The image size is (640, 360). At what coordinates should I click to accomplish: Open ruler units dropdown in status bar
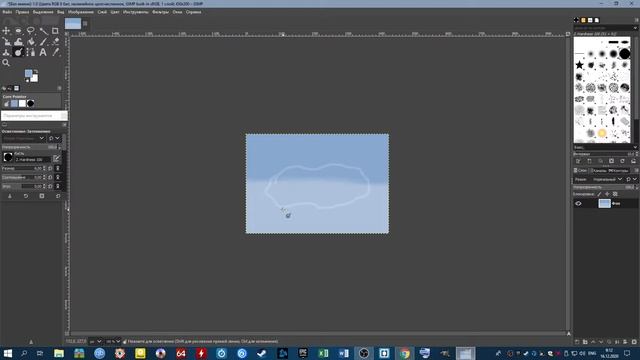pos(96,341)
